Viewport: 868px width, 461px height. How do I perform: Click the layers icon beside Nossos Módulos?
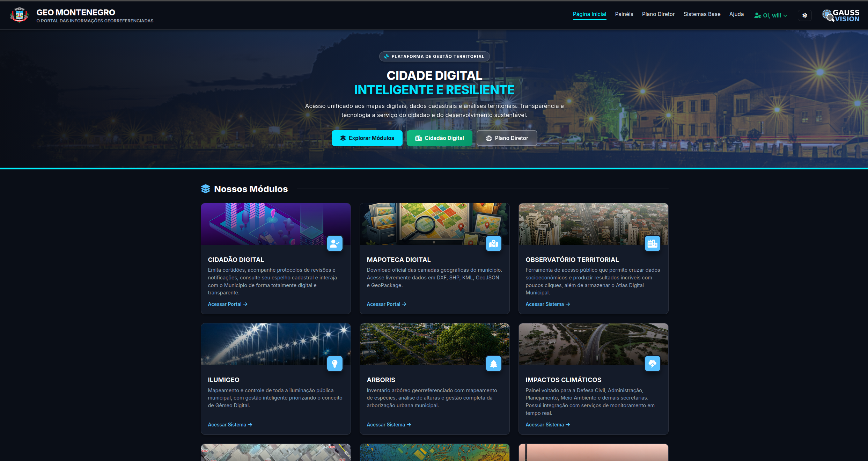pyautogui.click(x=206, y=189)
